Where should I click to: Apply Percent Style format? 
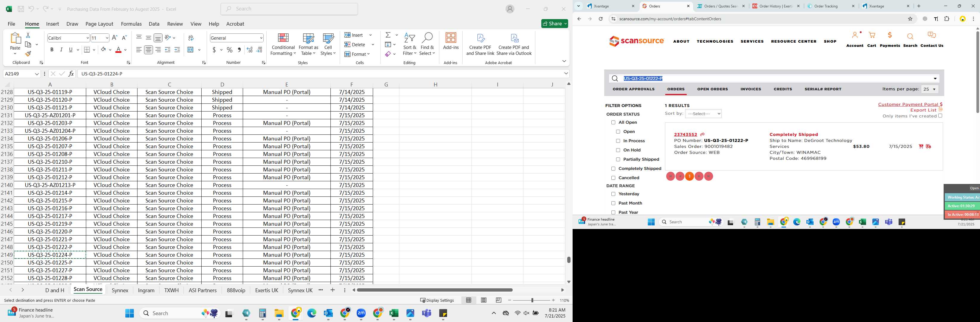coord(229,50)
